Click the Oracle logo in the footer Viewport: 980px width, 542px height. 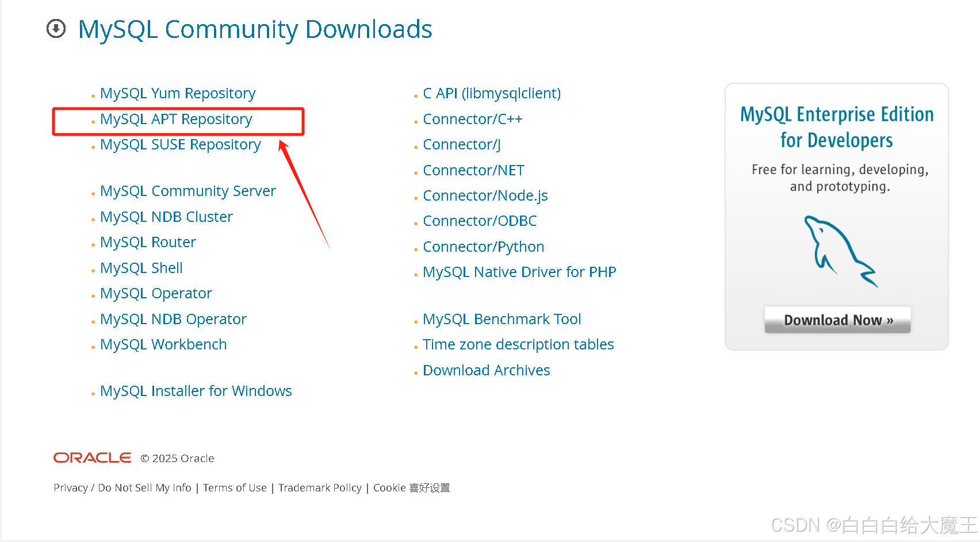point(93,458)
